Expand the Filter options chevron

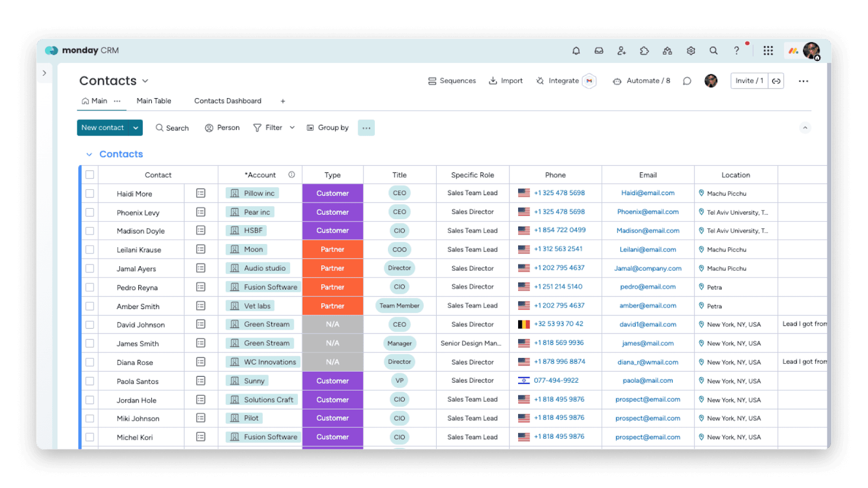[x=292, y=128]
